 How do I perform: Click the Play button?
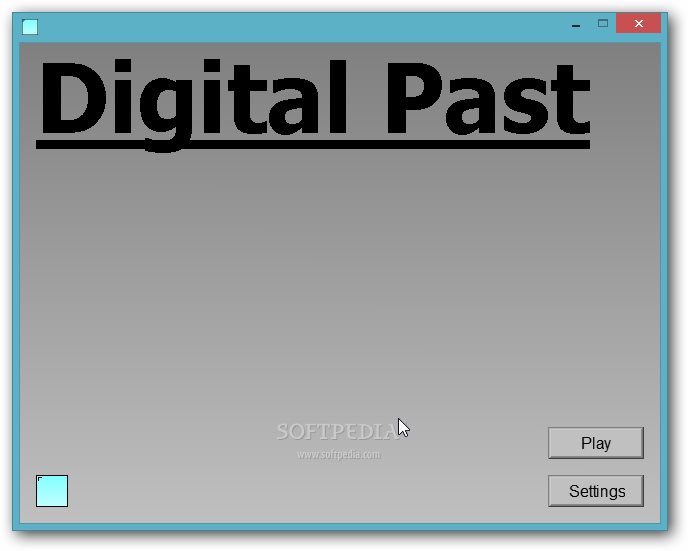click(595, 443)
